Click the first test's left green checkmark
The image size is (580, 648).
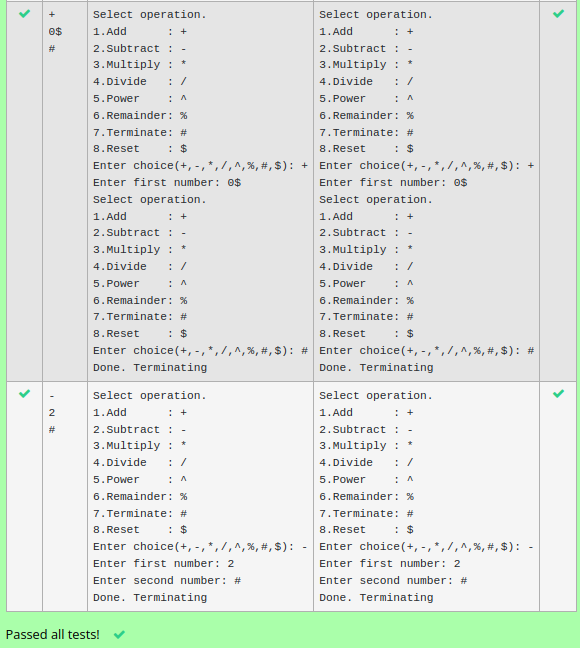point(24,14)
